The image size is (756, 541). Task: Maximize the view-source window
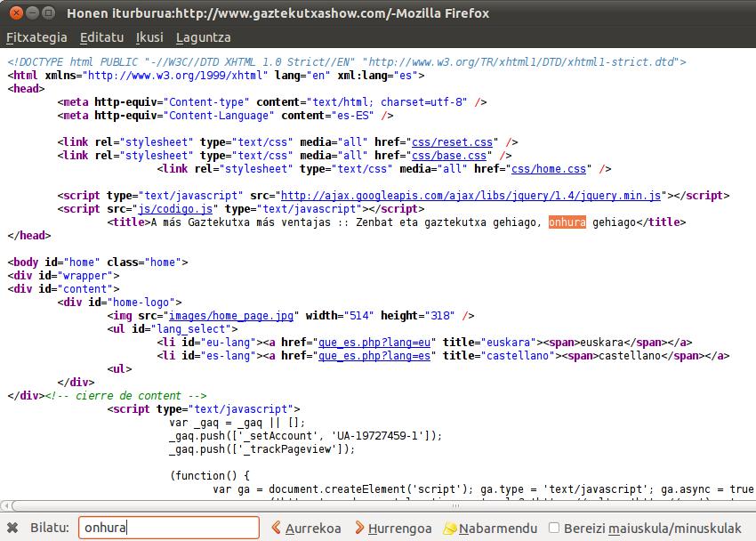click(x=50, y=13)
